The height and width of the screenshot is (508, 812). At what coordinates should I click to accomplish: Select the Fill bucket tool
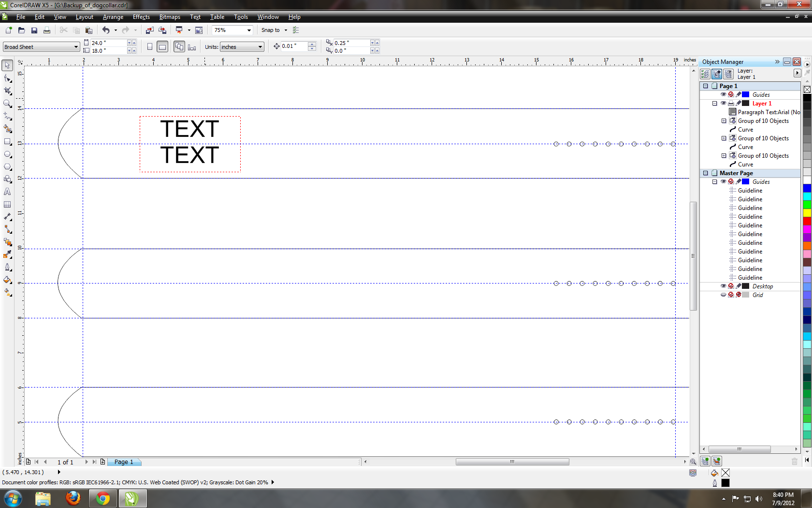coord(7,280)
